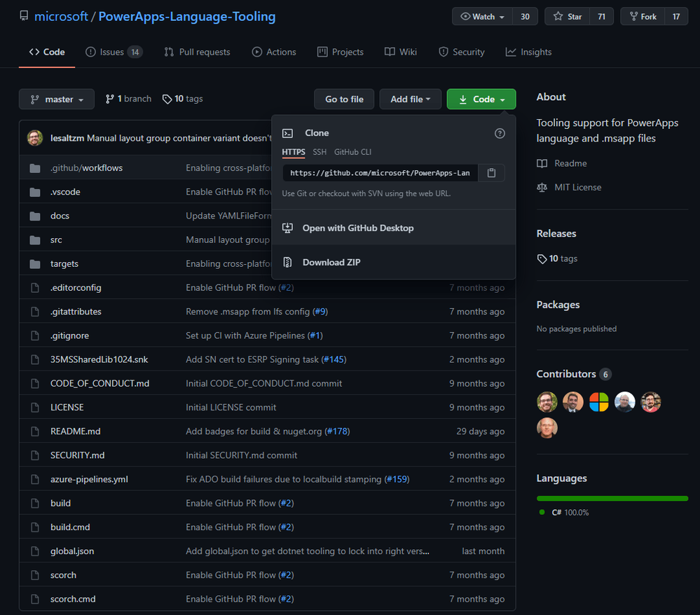
Task: Open the forks count 17
Action: coord(676,17)
